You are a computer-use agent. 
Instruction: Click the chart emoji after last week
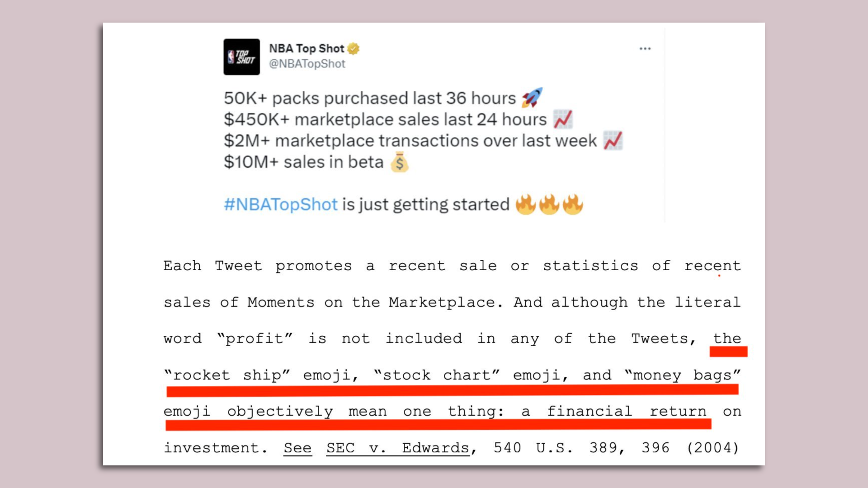coord(613,141)
